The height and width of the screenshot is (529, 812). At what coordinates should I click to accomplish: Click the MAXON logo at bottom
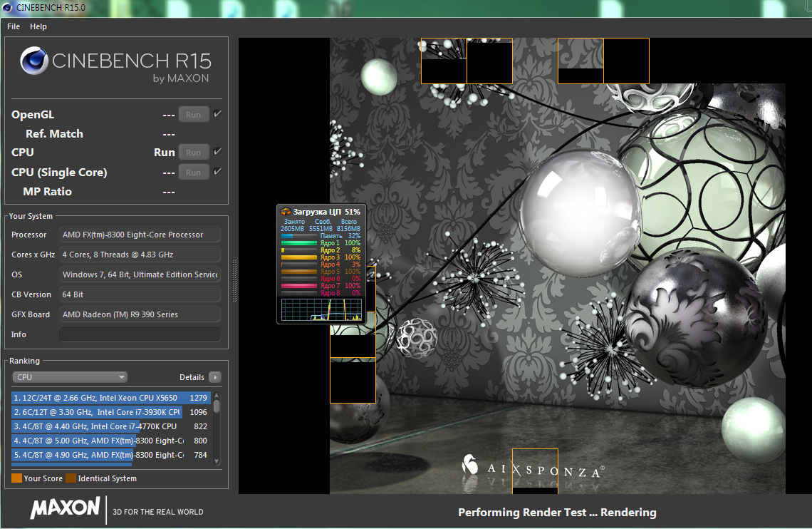[65, 508]
